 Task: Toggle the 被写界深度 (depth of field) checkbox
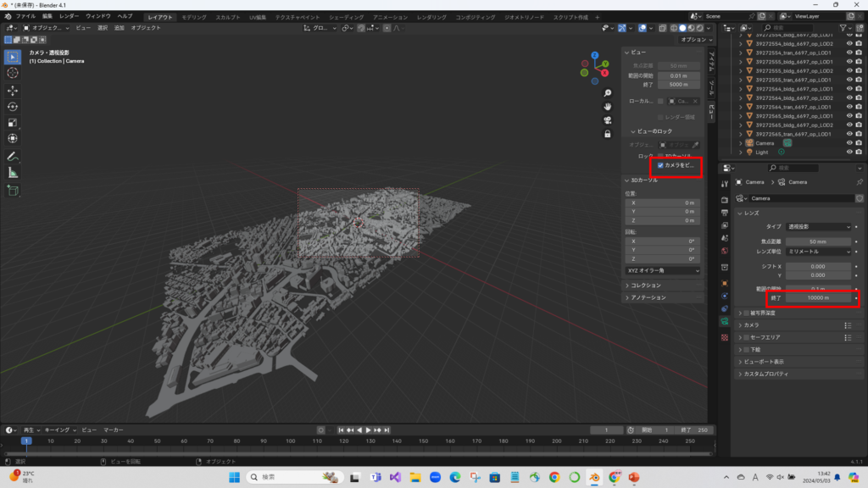click(747, 313)
